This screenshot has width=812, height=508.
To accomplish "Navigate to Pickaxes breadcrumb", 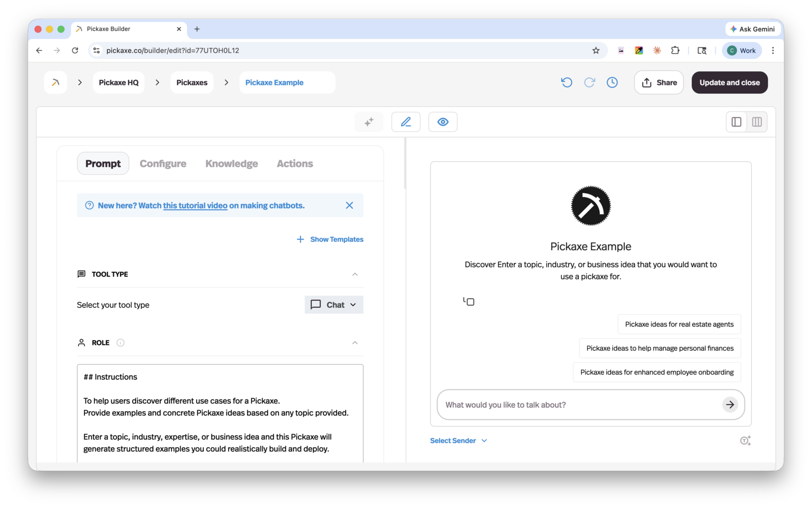I will [x=192, y=82].
